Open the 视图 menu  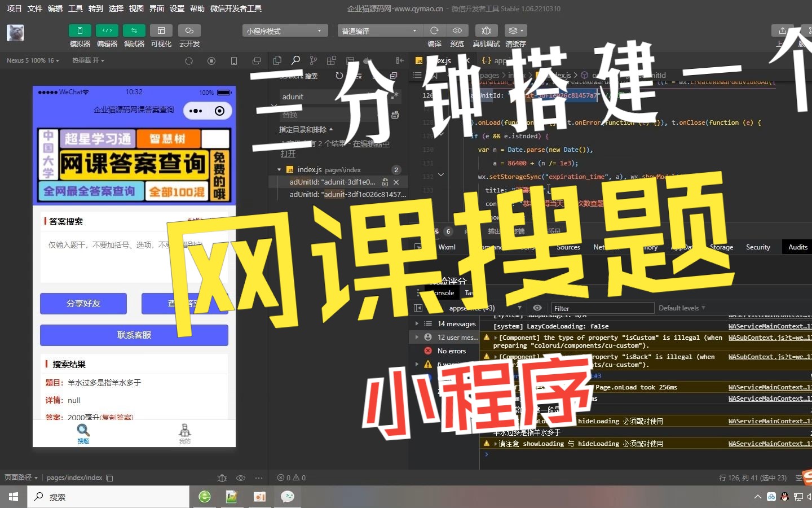136,8
